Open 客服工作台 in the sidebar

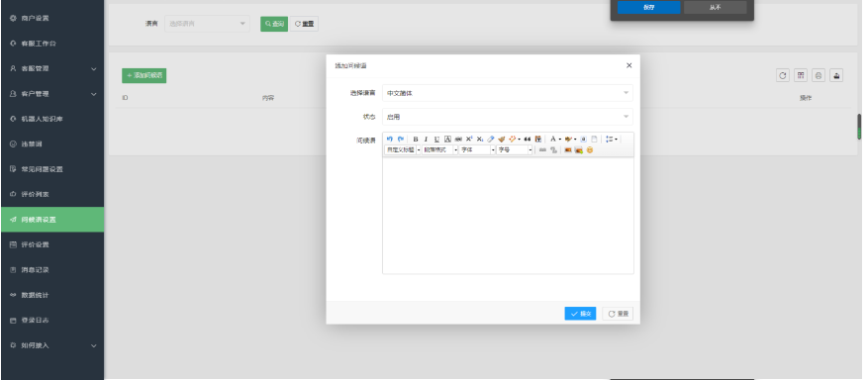pyautogui.click(x=52, y=44)
